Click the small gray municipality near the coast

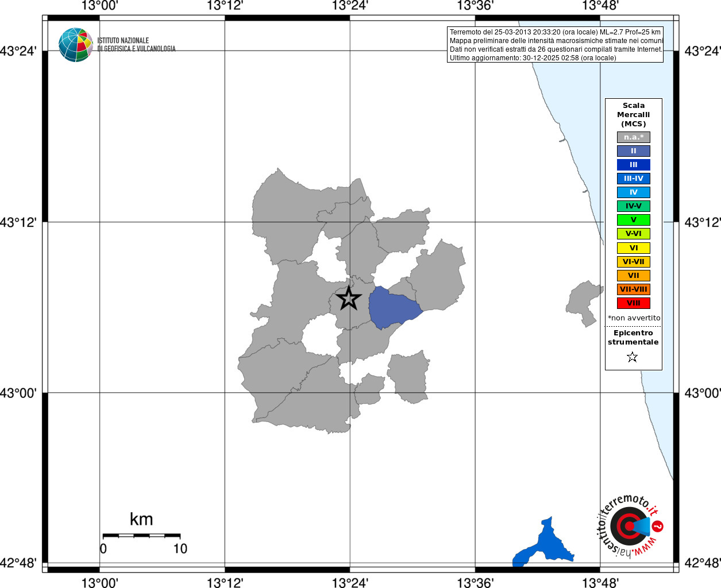coord(584,303)
